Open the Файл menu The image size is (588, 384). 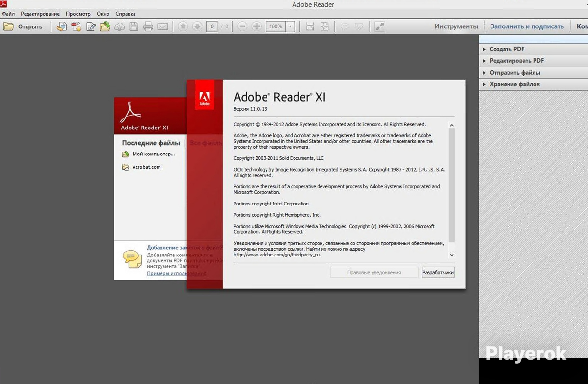(x=8, y=14)
